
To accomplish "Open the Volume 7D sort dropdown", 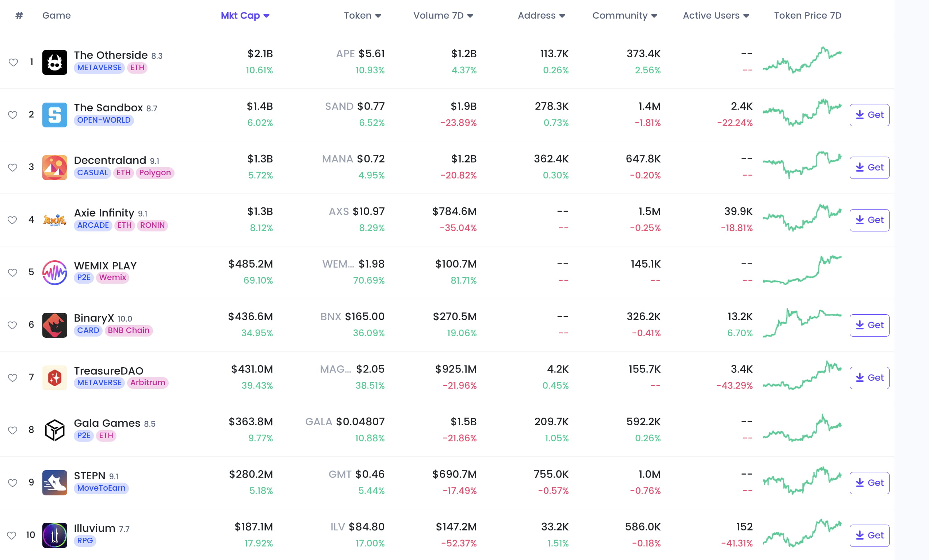I will tap(443, 15).
